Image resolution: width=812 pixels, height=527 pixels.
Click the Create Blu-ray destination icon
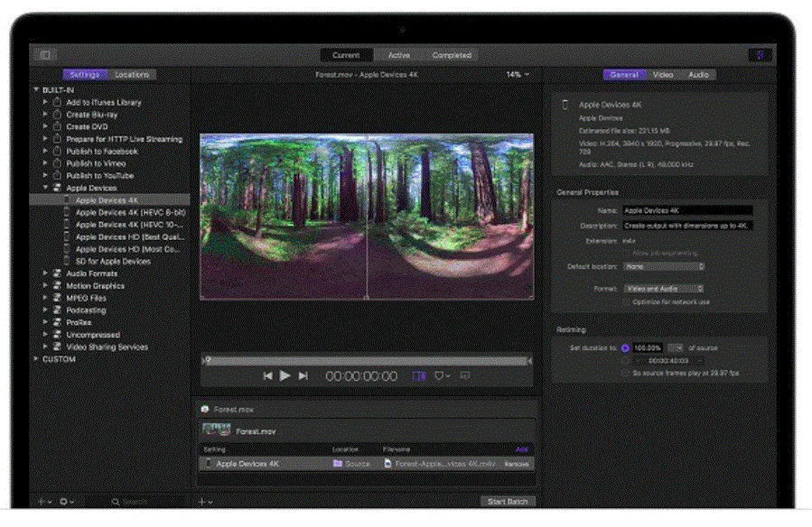point(58,115)
